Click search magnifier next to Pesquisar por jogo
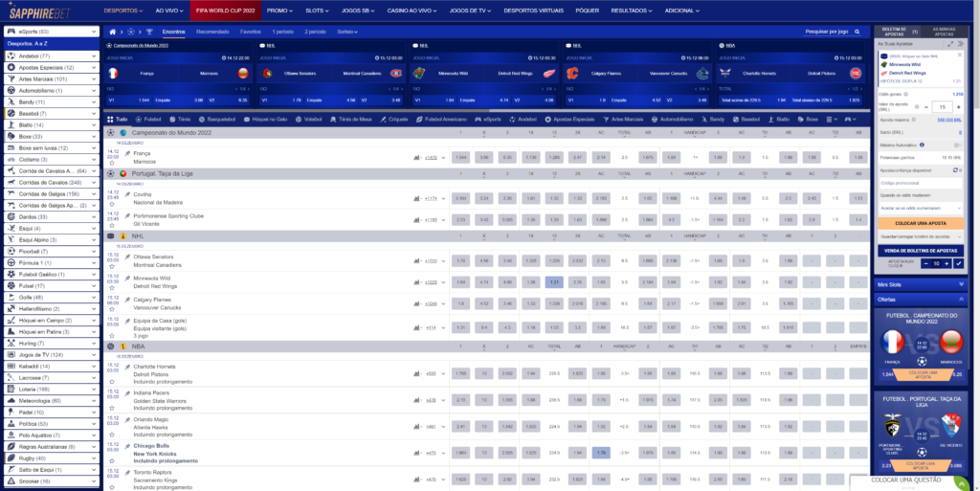This screenshot has height=491, width=980. point(858,32)
